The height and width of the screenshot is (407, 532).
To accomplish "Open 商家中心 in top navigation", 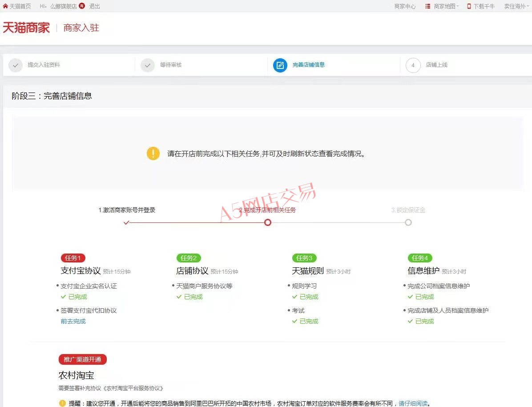I will click(405, 6).
